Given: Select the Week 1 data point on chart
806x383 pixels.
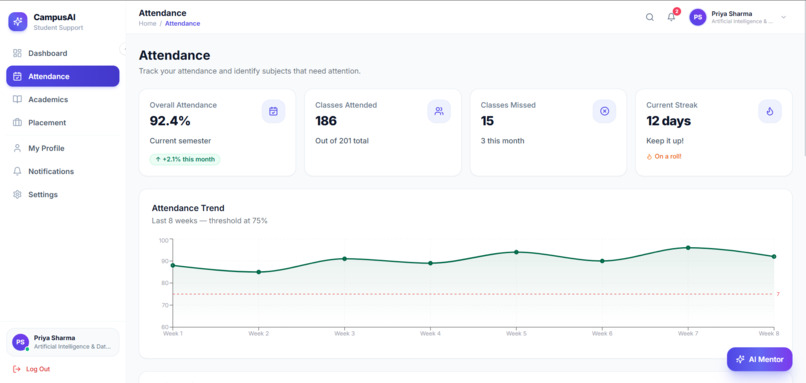Looking at the screenshot, I should (x=173, y=265).
